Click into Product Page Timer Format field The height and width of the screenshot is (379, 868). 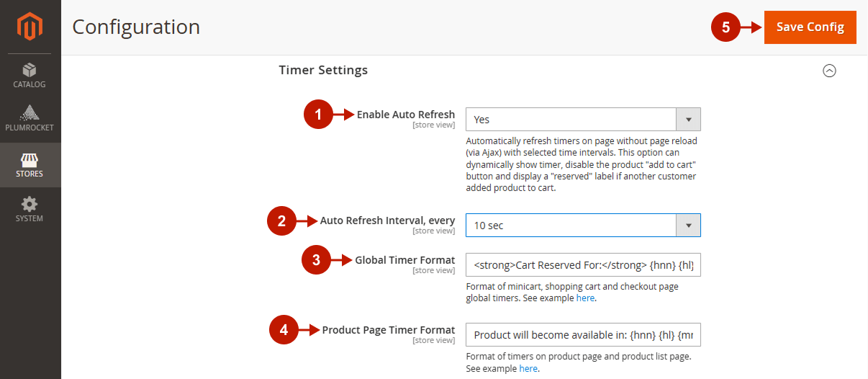click(583, 335)
